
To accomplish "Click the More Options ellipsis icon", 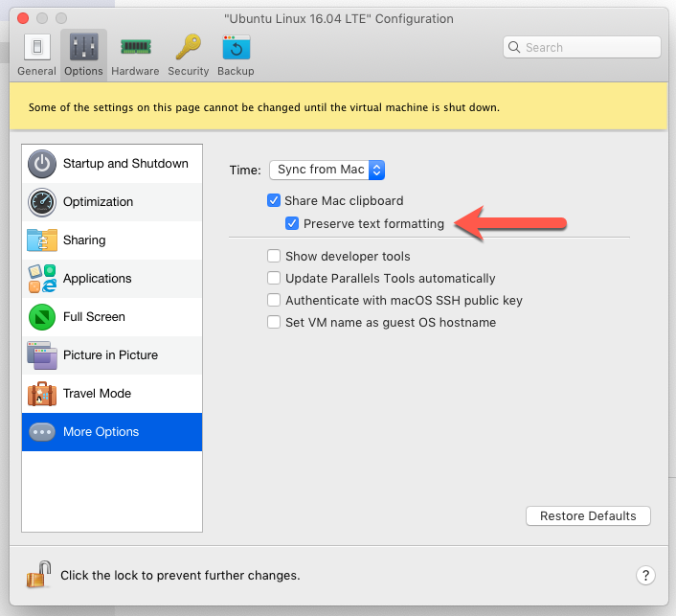I will (42, 432).
